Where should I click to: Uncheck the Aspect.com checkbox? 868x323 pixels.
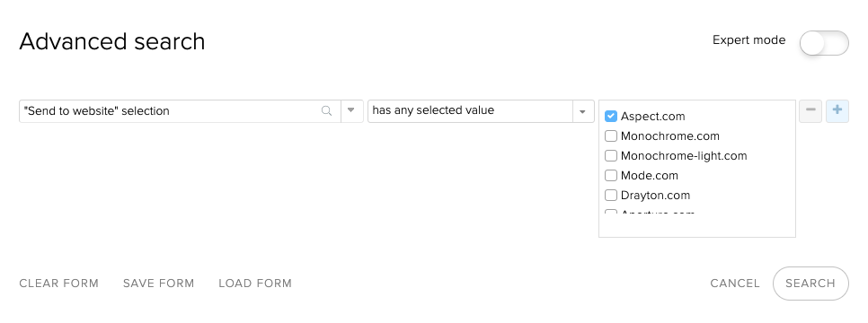[611, 116]
